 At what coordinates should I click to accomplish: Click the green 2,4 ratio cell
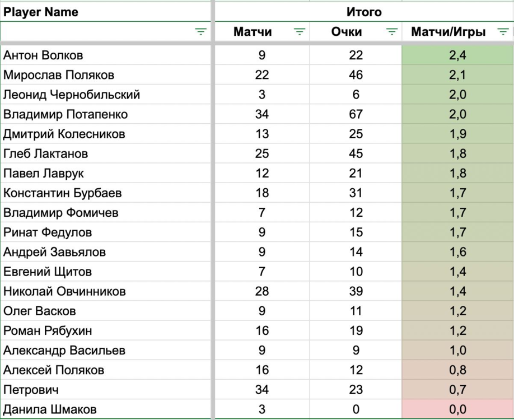click(457, 55)
